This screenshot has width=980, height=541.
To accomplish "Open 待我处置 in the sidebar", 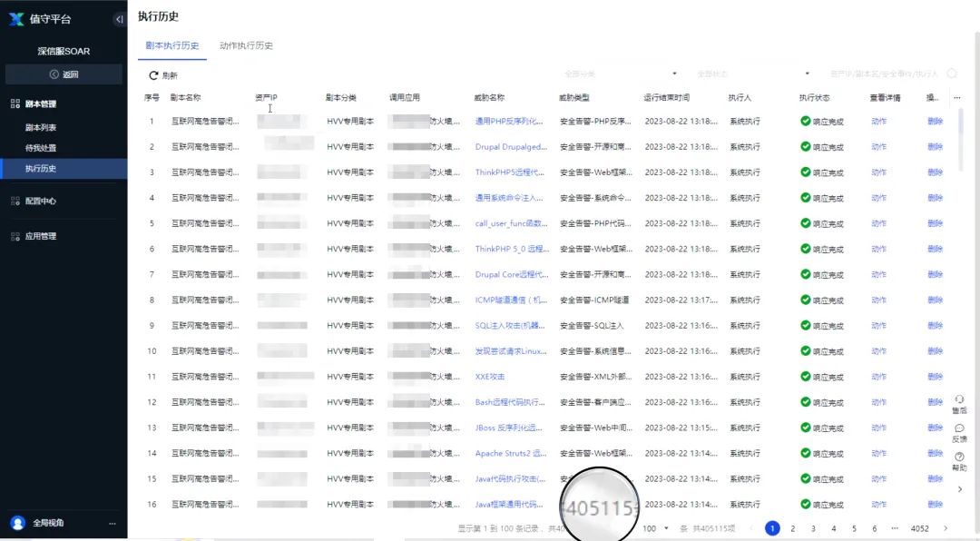I will (x=41, y=148).
